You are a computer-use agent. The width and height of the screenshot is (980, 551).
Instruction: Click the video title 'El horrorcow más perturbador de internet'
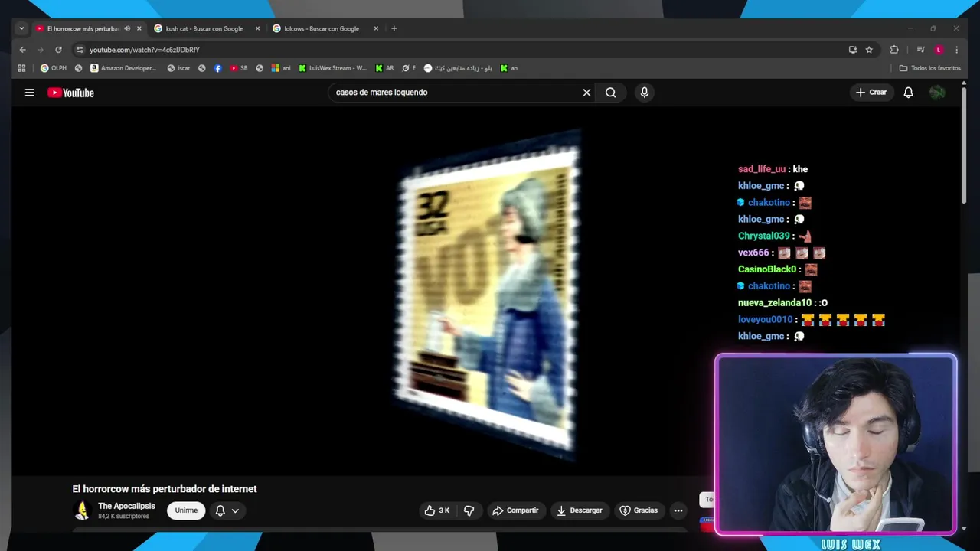165,489
